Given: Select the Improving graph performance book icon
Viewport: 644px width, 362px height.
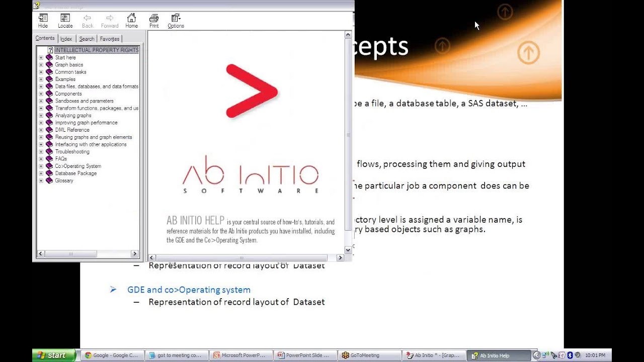Looking at the screenshot, I should click(49, 123).
